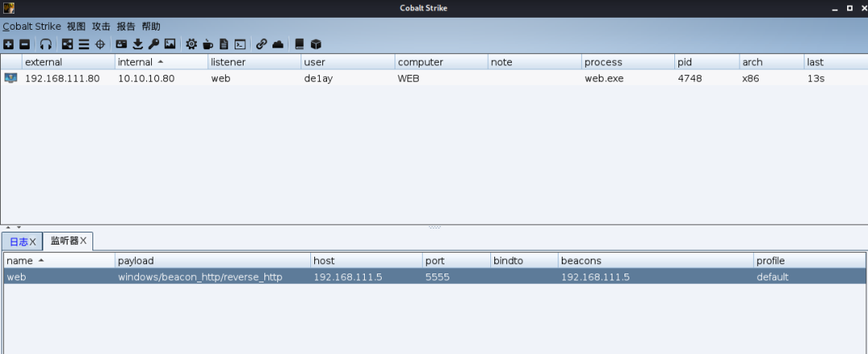Click process web.exe cell
The image size is (868, 354).
coord(604,79)
